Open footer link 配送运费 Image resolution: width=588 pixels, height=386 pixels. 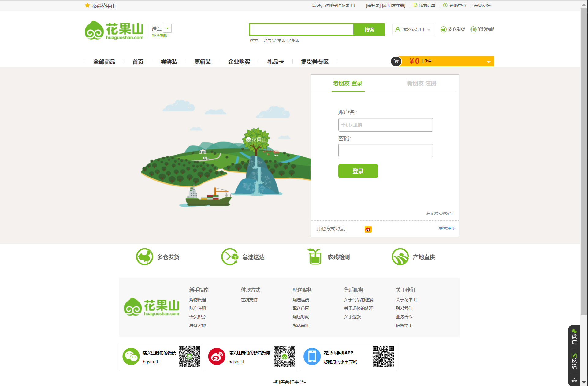[x=301, y=300]
